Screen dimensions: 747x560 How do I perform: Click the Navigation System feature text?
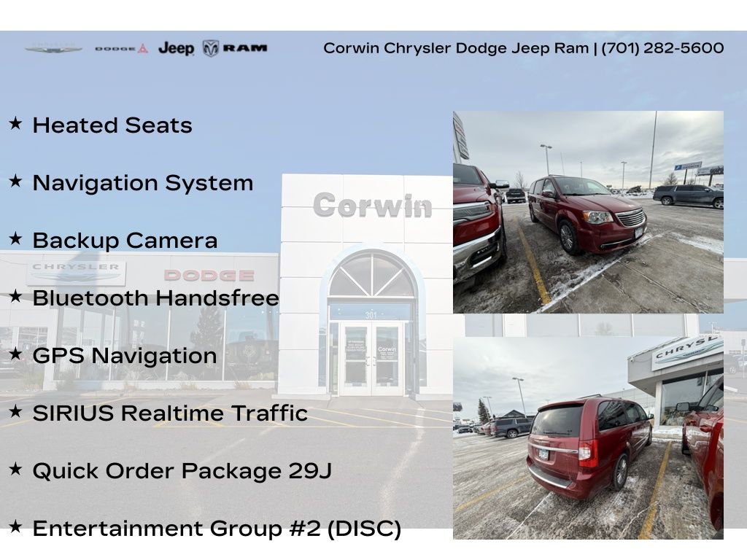tap(143, 183)
